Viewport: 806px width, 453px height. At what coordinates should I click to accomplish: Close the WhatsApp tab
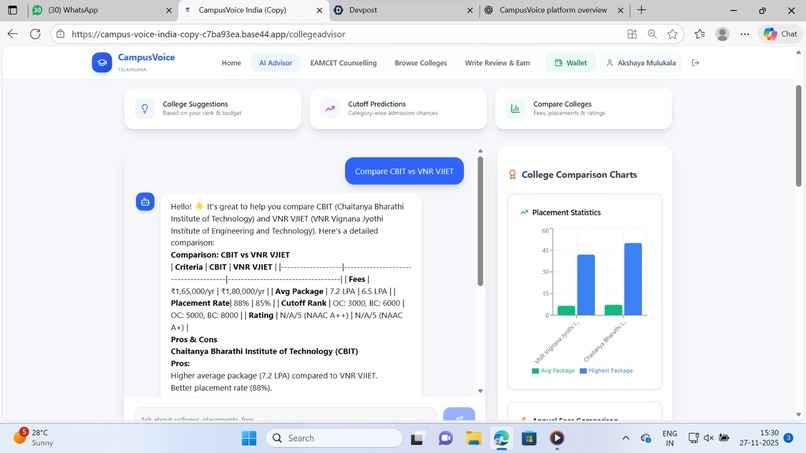169,10
